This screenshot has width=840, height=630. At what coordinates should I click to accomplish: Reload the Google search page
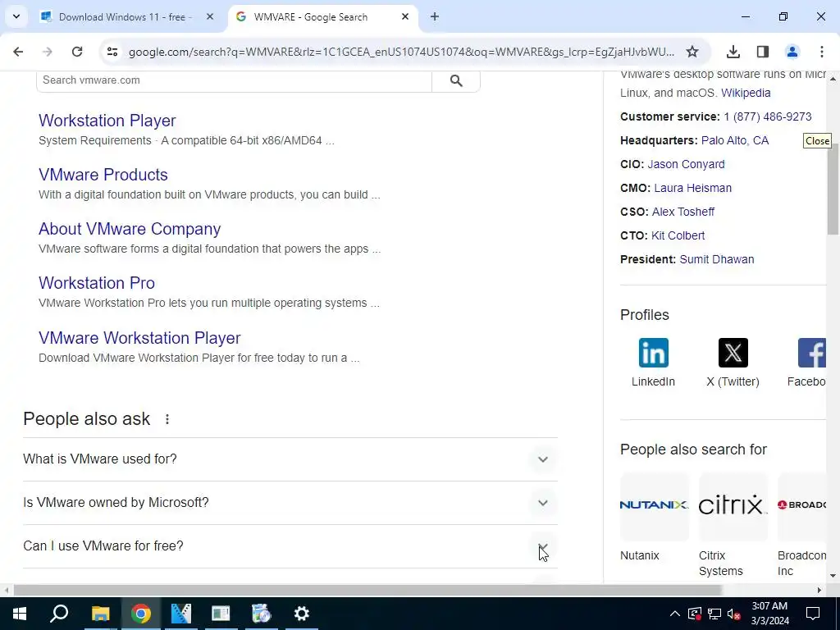pos(77,52)
